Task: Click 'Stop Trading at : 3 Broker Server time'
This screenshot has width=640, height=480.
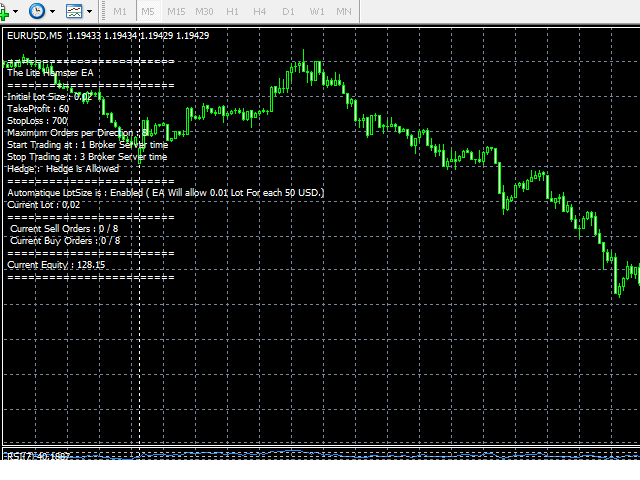Action: point(87,157)
